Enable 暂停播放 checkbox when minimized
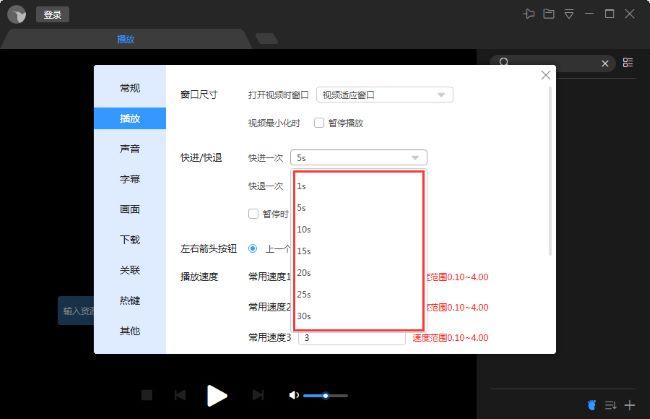Image resolution: width=650 pixels, height=419 pixels. pyautogui.click(x=319, y=123)
